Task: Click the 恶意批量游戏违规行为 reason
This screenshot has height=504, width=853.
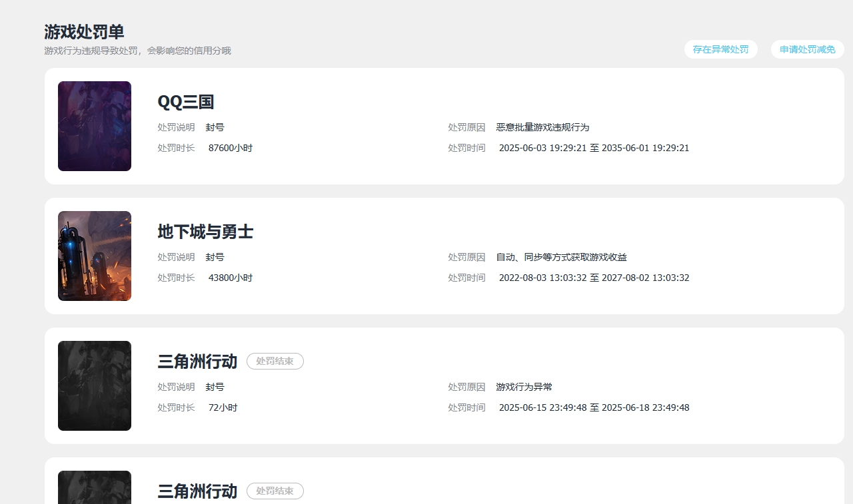Action: pyautogui.click(x=542, y=127)
